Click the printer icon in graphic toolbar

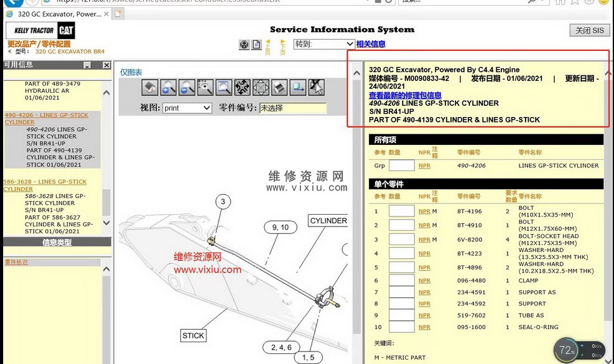click(279, 87)
